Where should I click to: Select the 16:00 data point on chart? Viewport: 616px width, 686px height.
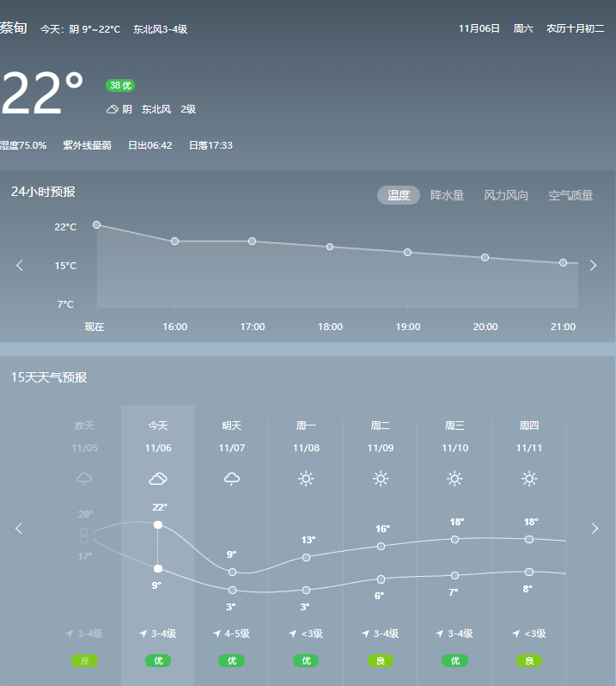tap(174, 241)
